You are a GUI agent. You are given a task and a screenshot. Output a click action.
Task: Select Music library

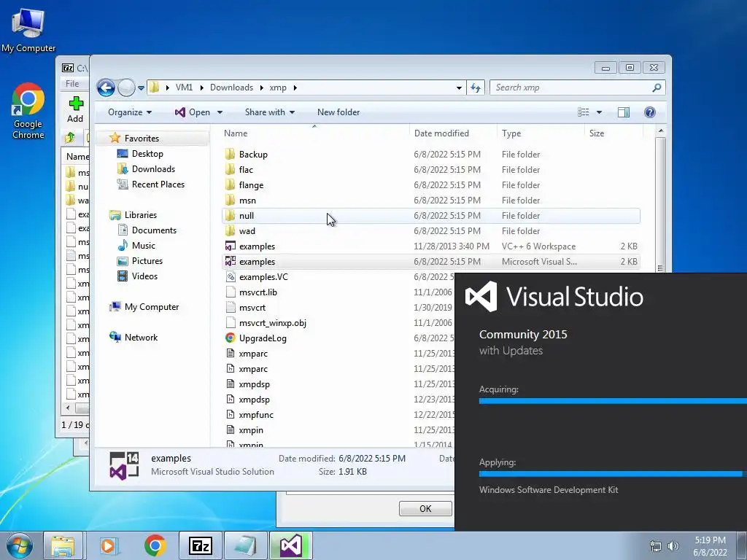point(143,246)
